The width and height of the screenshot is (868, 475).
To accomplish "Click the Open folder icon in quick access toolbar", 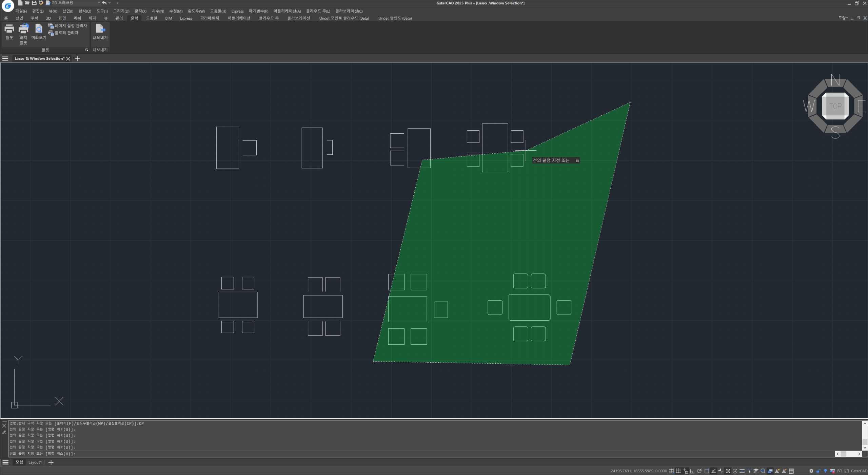I will coord(27,3).
